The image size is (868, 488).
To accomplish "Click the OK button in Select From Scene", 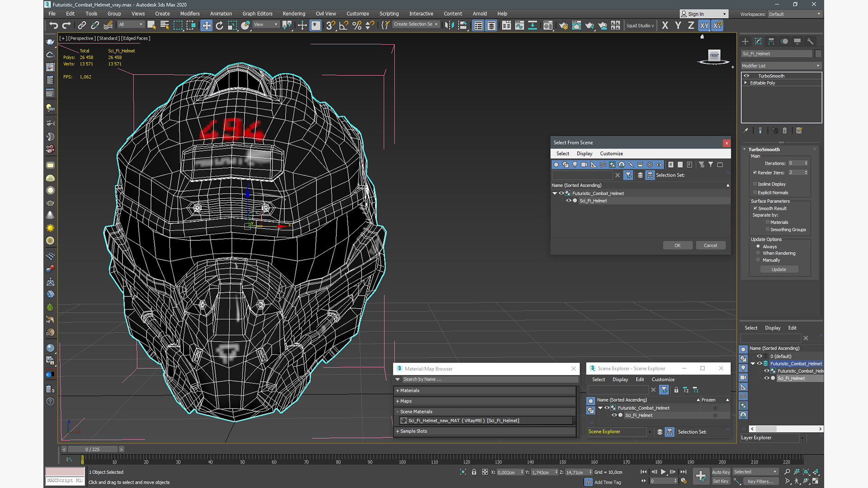I will click(677, 245).
